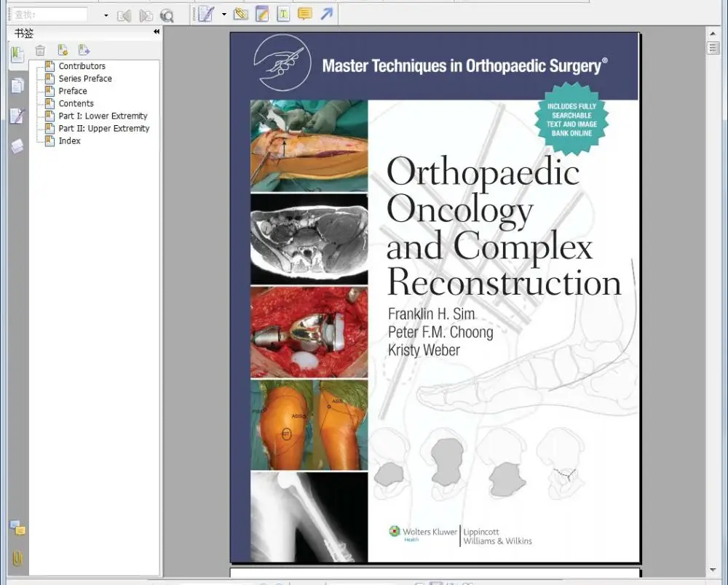Jump to the Contents bookmark

point(76,103)
